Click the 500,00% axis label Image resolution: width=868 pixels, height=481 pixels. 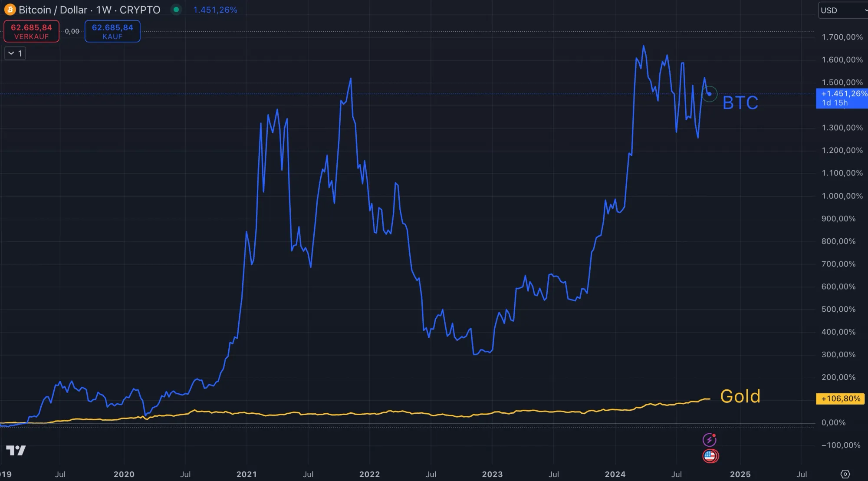tap(838, 309)
